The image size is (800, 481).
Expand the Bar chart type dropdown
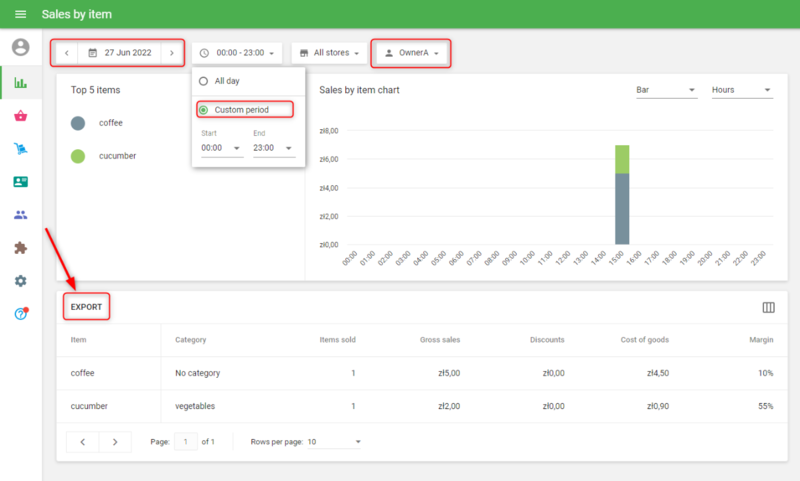(x=666, y=90)
